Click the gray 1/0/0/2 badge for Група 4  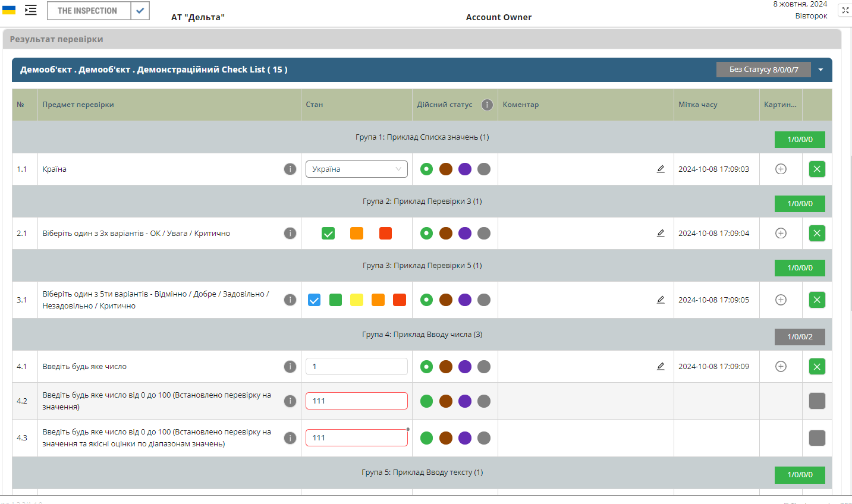[x=800, y=337]
